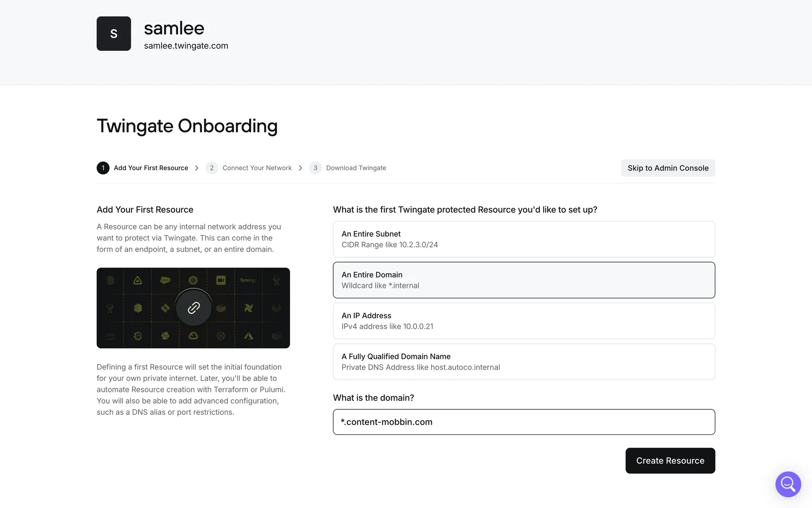
Task: Click the Kubernetes helm wheel logo
Action: (x=193, y=280)
